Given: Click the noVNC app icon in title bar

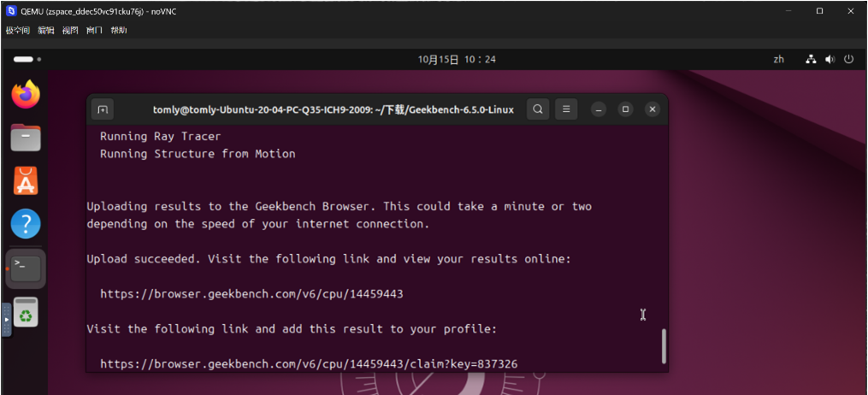Looking at the screenshot, I should tap(10, 11).
